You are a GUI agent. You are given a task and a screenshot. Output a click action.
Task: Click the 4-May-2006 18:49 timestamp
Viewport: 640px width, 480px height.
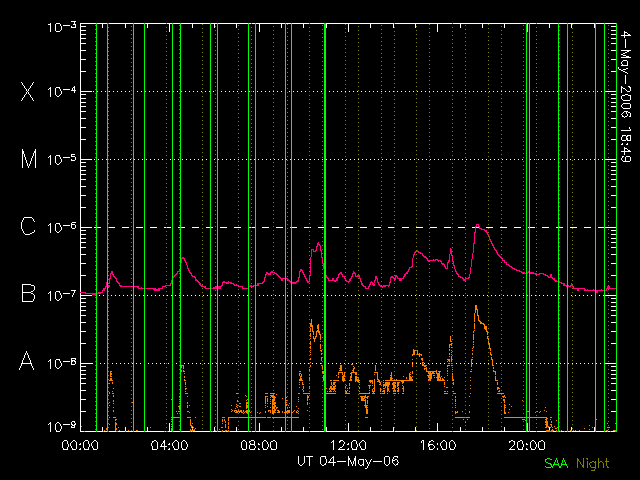[626, 97]
